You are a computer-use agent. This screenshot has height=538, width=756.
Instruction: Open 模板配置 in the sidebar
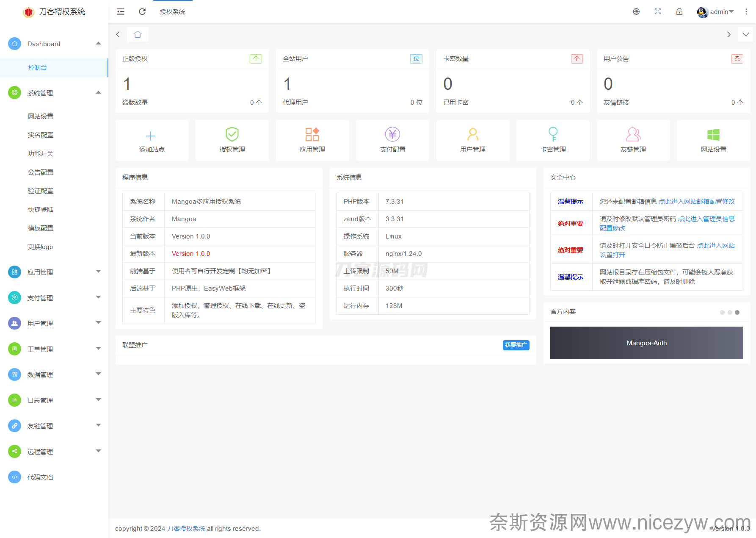pyautogui.click(x=54, y=228)
